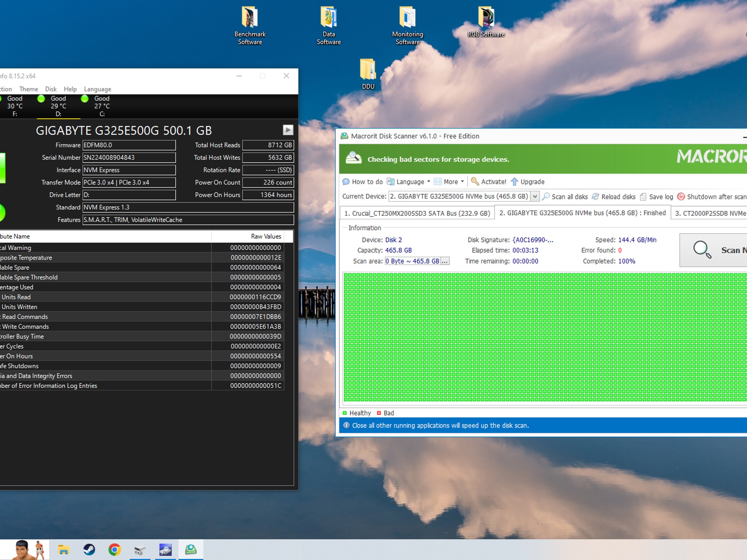Select the raw value 00000000B43FBD for Units Written

(255, 307)
